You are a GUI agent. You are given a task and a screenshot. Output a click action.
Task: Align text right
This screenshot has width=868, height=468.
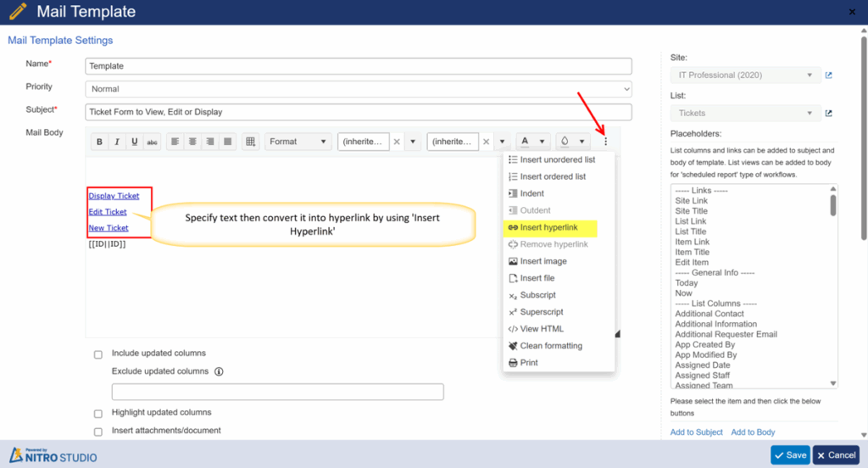coord(210,142)
